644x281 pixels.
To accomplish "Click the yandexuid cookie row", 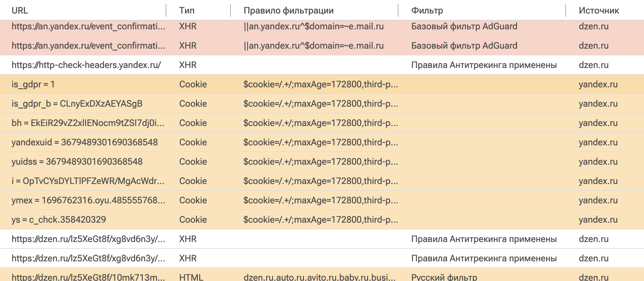I will (x=84, y=142).
